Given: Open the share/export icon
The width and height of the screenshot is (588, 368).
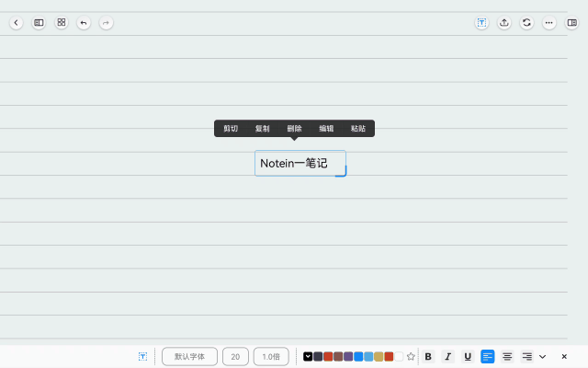Looking at the screenshot, I should [504, 23].
